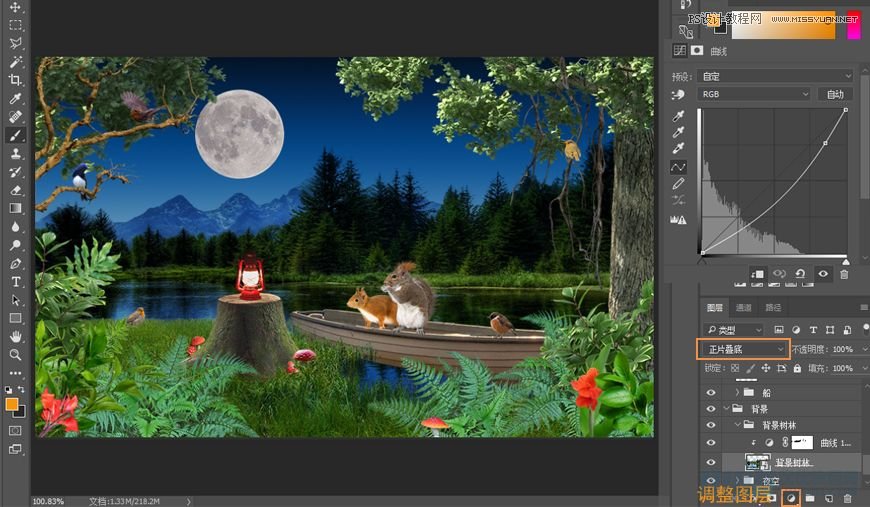The width and height of the screenshot is (870, 507).
Task: Select the Move tool
Action: pyautogui.click(x=15, y=8)
